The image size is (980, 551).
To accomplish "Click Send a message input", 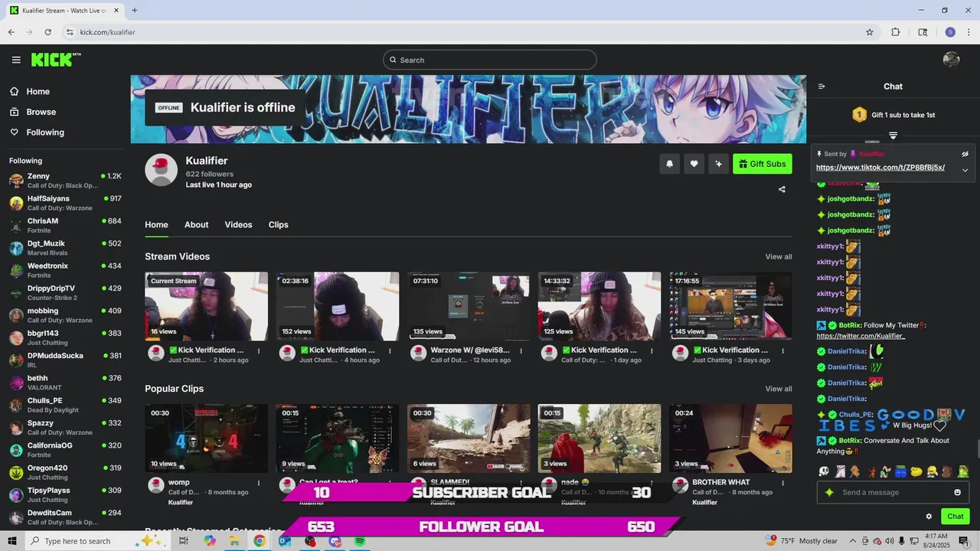I will coord(892,492).
